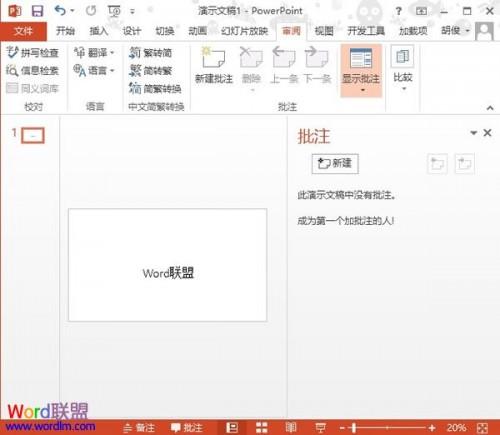
Task: Click Traditional to Simplified (繁转简) conversion
Action: (x=151, y=52)
